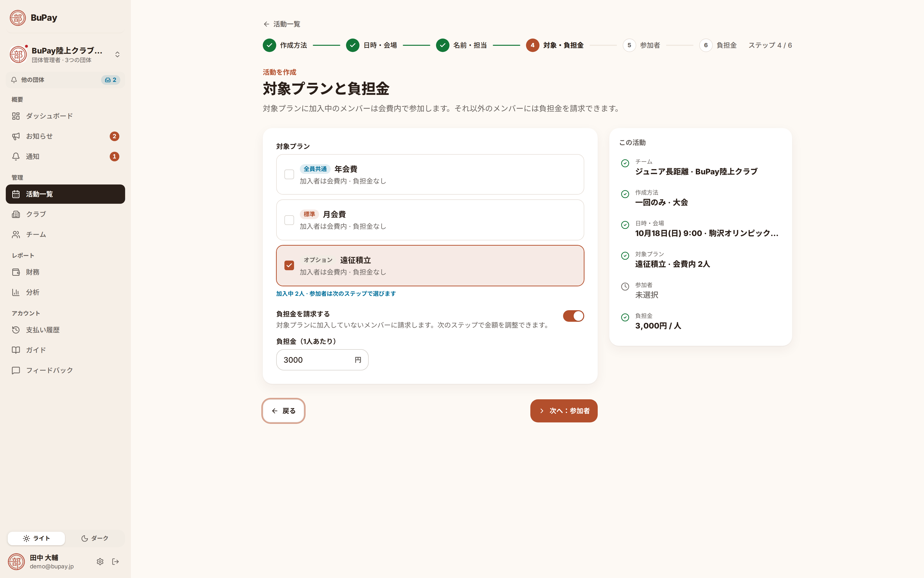This screenshot has width=924, height=578.
Task: Open チーム people icon
Action: click(x=16, y=234)
